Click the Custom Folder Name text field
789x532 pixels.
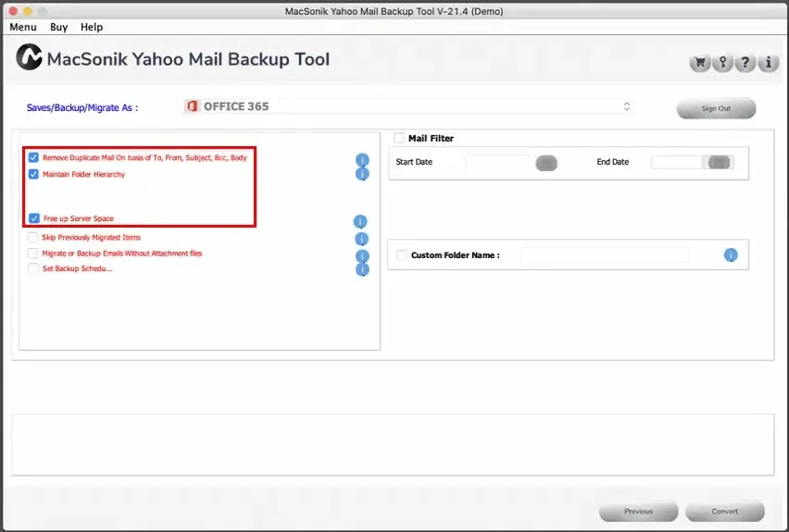point(605,255)
